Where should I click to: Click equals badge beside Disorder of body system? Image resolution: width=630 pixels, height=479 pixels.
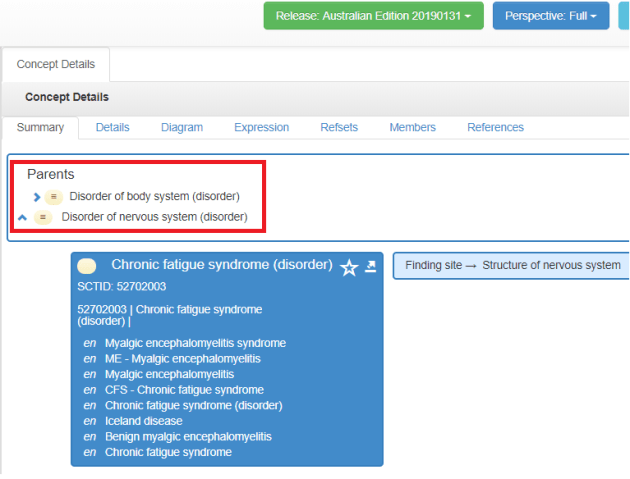pos(54,197)
